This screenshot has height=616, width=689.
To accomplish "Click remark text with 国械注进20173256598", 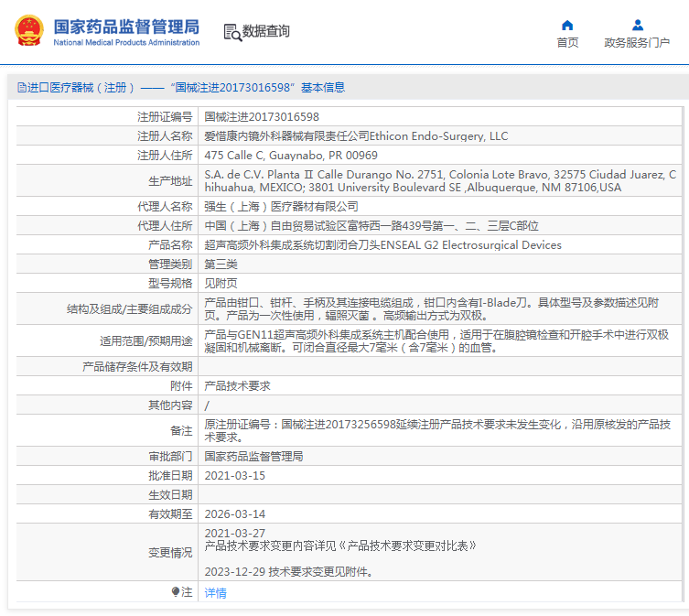I will coord(437,431).
